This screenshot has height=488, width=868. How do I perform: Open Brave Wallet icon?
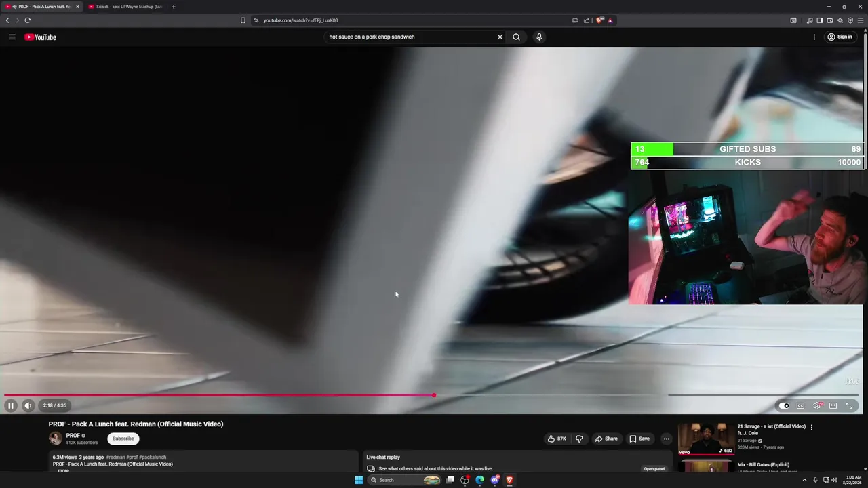point(829,20)
